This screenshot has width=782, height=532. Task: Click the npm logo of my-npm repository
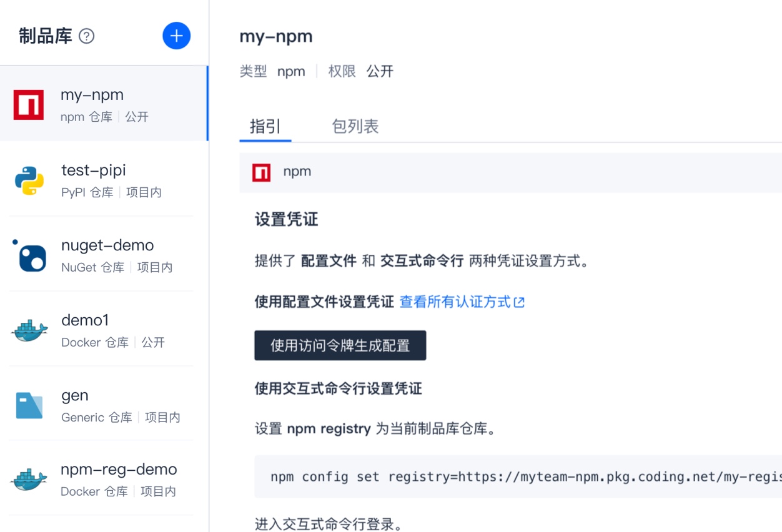tap(29, 104)
